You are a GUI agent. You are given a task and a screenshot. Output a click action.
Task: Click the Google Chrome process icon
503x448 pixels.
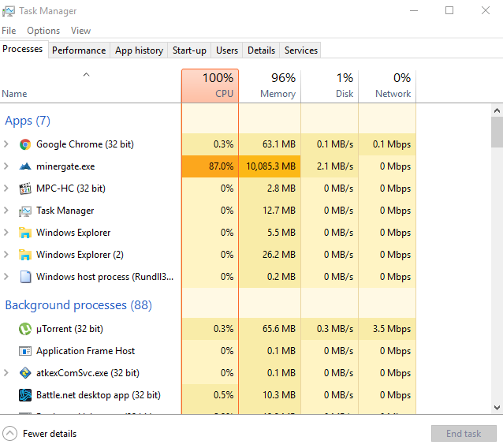[x=25, y=144]
